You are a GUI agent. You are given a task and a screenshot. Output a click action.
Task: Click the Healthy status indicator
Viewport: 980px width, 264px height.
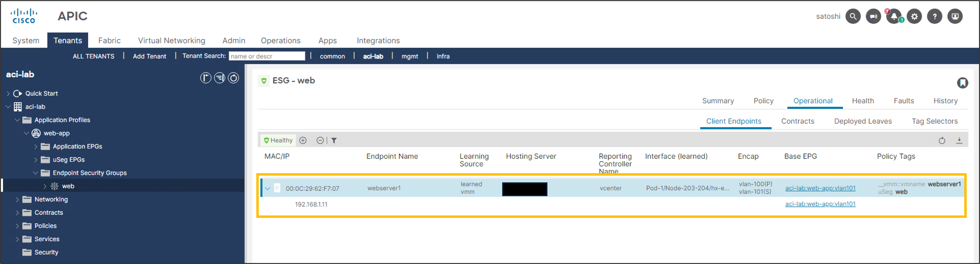pyautogui.click(x=279, y=141)
